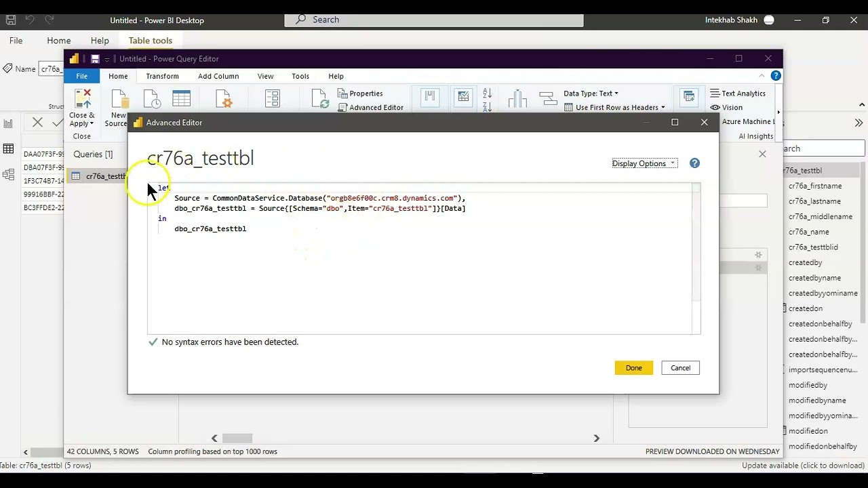Click the Power BI Desktop search box
Viewport: 868px width, 488px height.
[x=434, y=20]
